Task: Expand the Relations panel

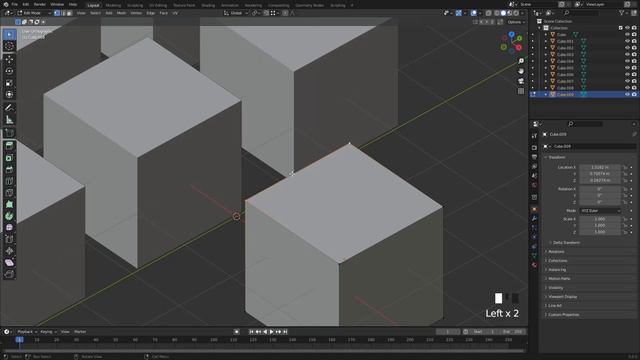Action: tap(556, 251)
